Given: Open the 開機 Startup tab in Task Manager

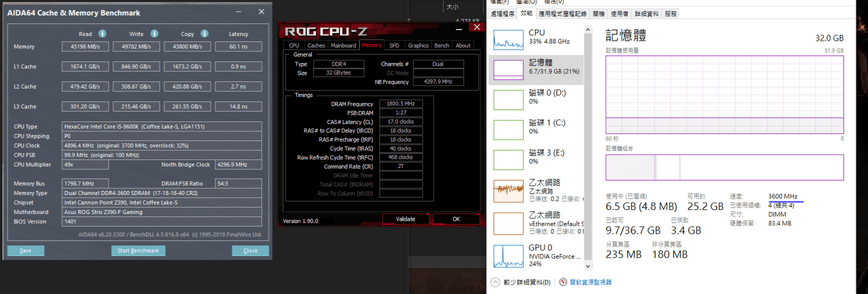Looking at the screenshot, I should pos(599,13).
